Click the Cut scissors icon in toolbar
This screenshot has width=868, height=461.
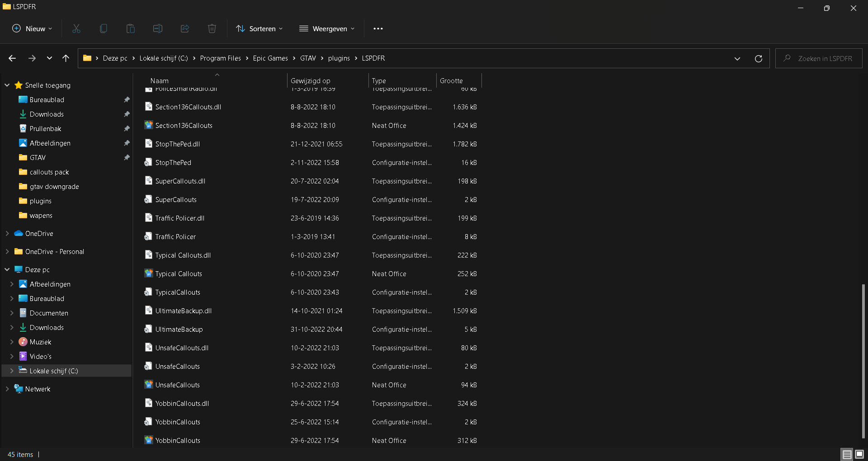pos(76,28)
